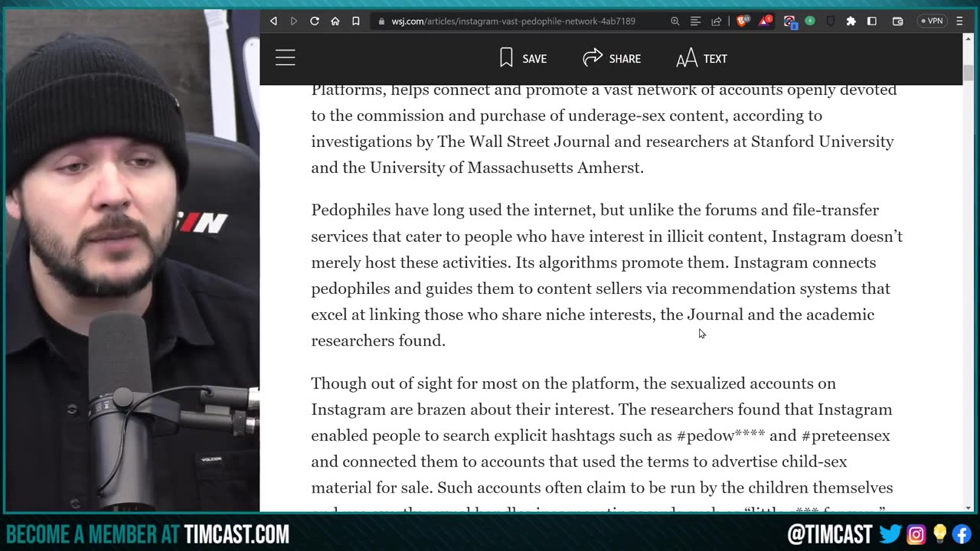
Task: Toggle the browser sidebar panel
Action: tap(871, 21)
